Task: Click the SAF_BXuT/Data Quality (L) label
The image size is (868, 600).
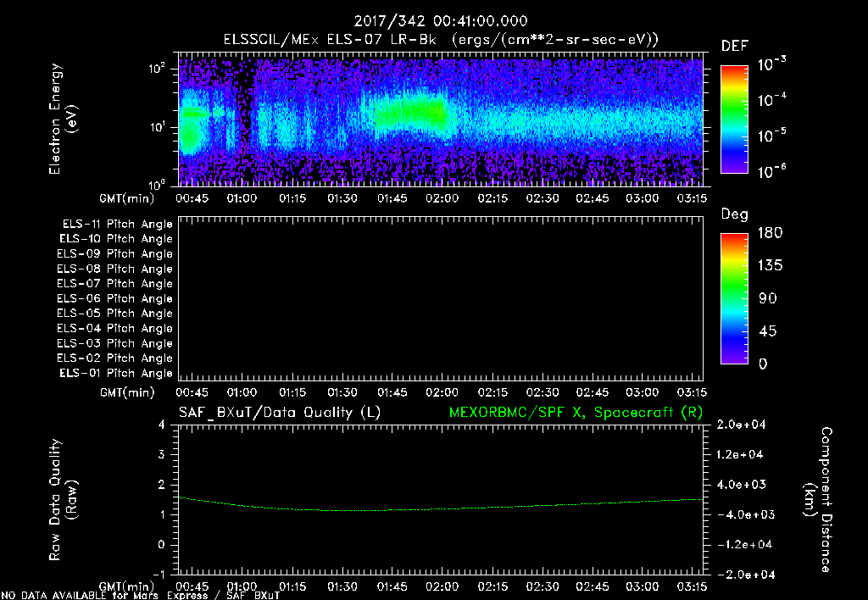Action: pos(280,413)
